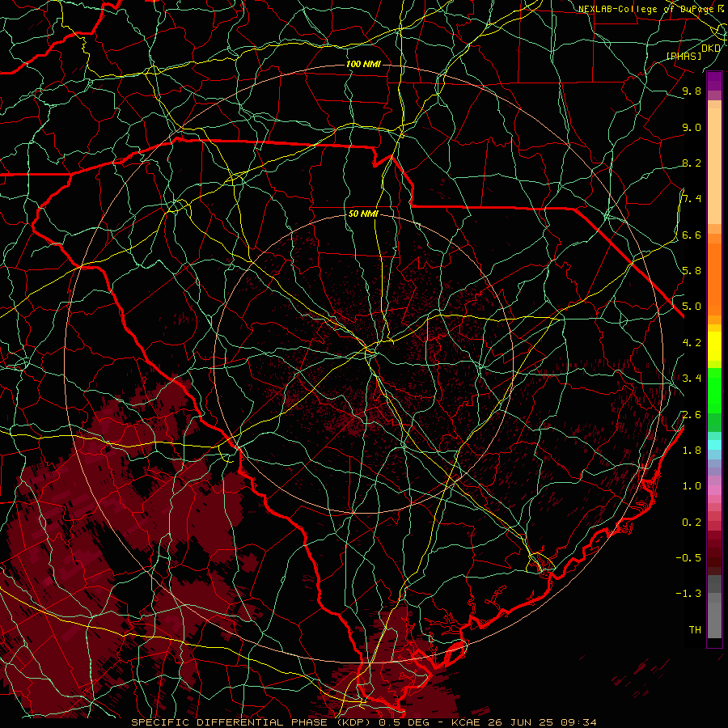This screenshot has width=728, height=728.
Task: Click the '[PHAS]' units label
Action: click(684, 56)
